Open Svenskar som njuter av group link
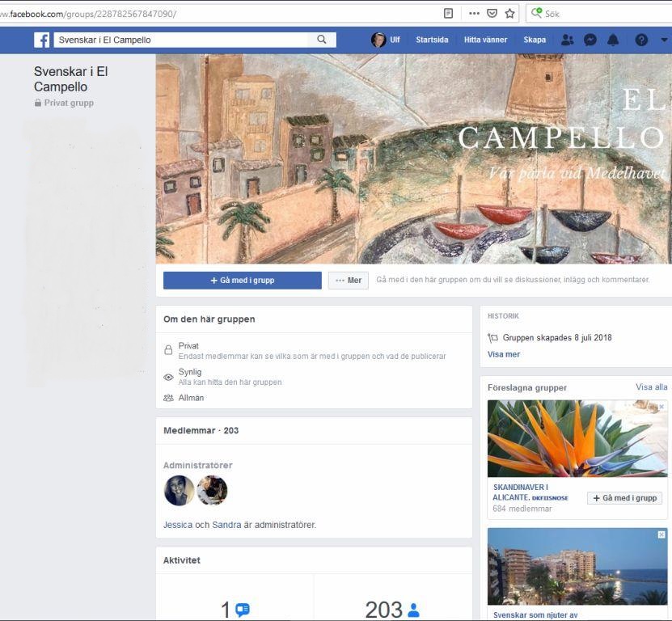 pos(535,615)
